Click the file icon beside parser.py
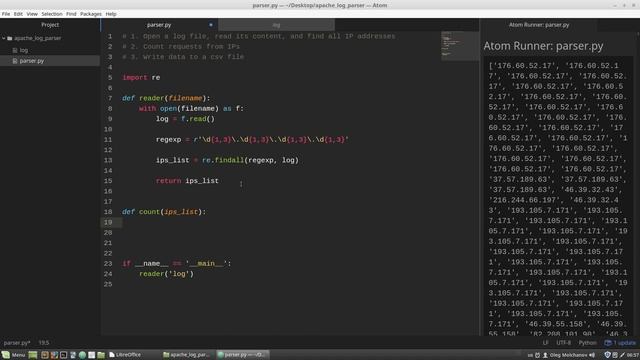Image resolution: width=640 pixels, height=360 pixels. tap(15, 61)
